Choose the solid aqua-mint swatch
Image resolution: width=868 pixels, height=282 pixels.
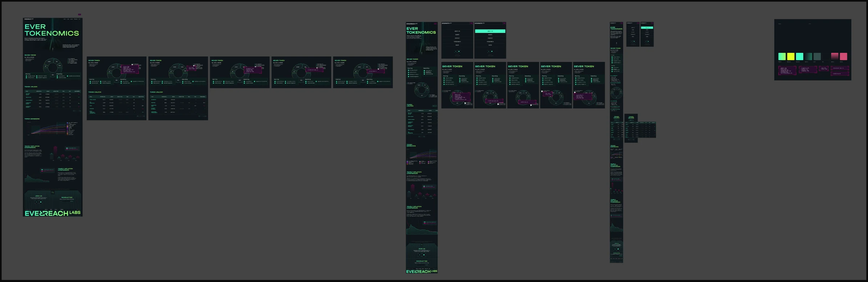tap(800, 56)
